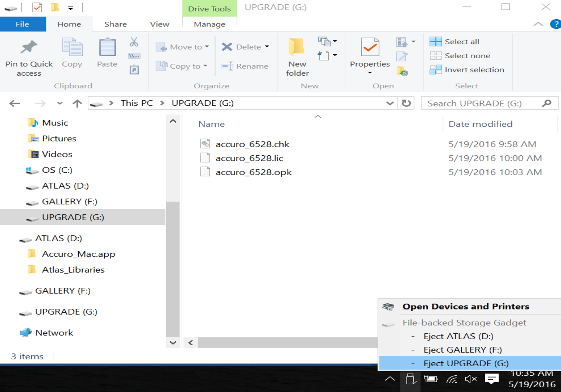The height and width of the screenshot is (392, 561).
Task: Click the search magnifier icon
Action: [x=547, y=103]
